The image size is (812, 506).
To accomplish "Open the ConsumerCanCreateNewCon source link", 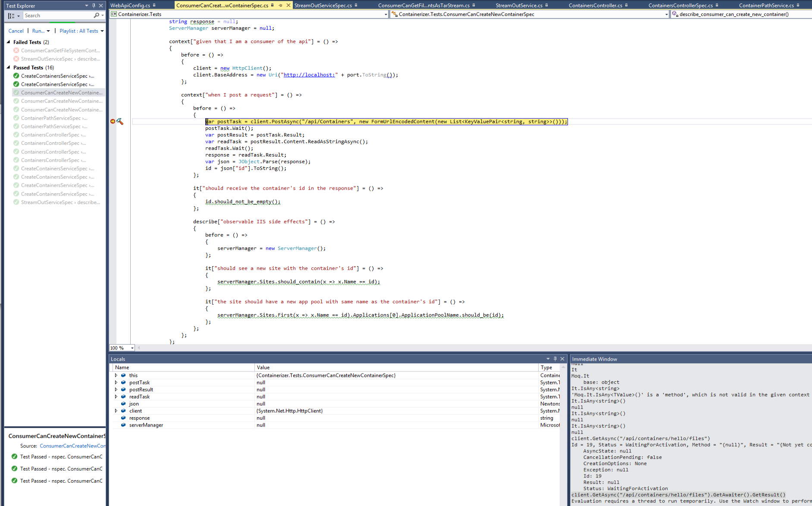I will 72,446.
